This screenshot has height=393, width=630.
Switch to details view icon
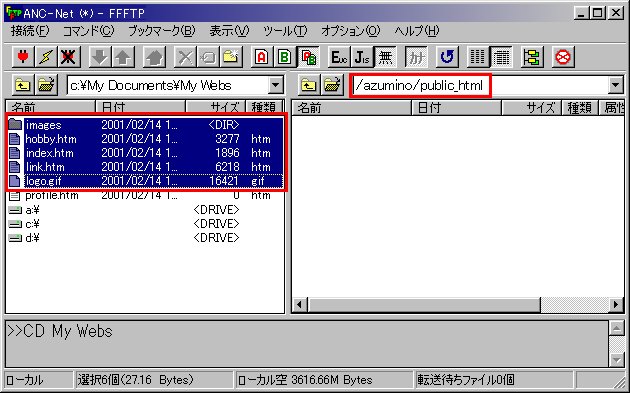(501, 57)
